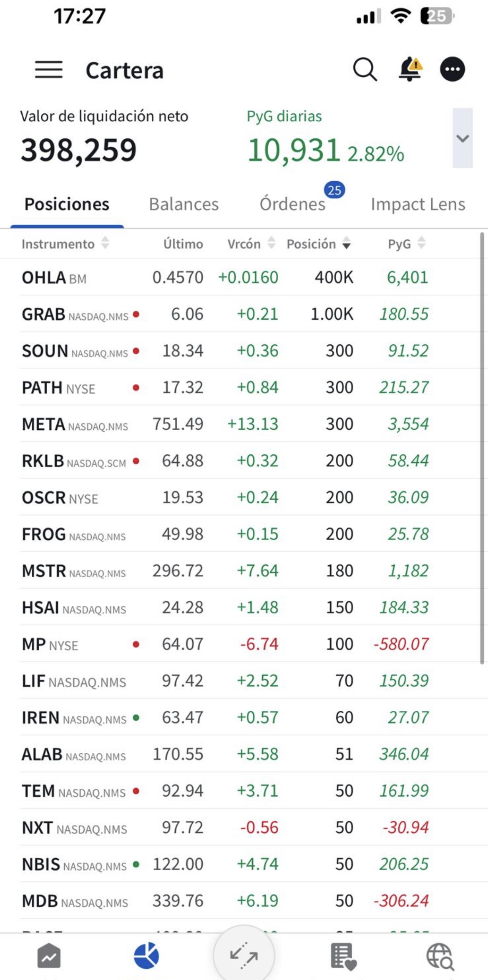Viewport: 488px width, 980px height.
Task: Open the watchlist favorites icon
Action: pyautogui.click(x=343, y=956)
